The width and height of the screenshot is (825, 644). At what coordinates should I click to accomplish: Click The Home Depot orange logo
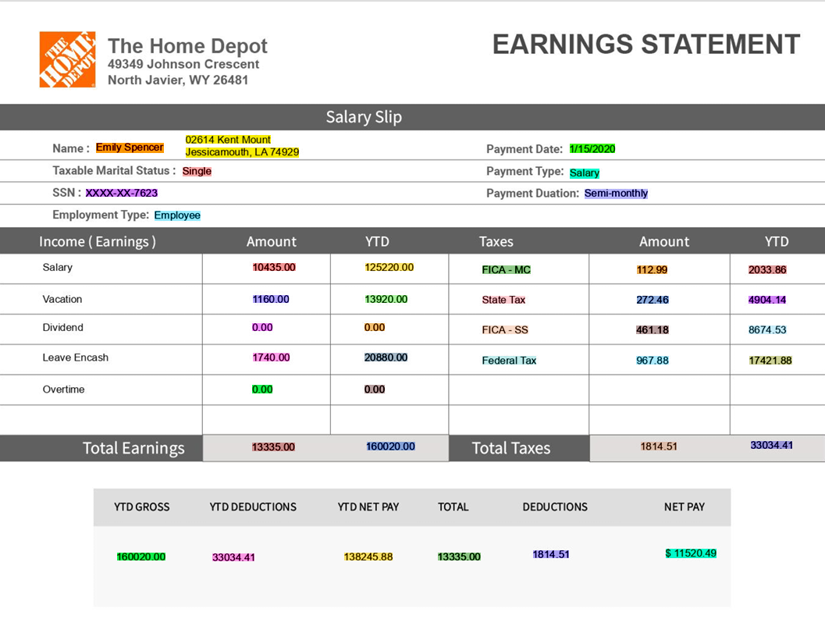pyautogui.click(x=67, y=59)
